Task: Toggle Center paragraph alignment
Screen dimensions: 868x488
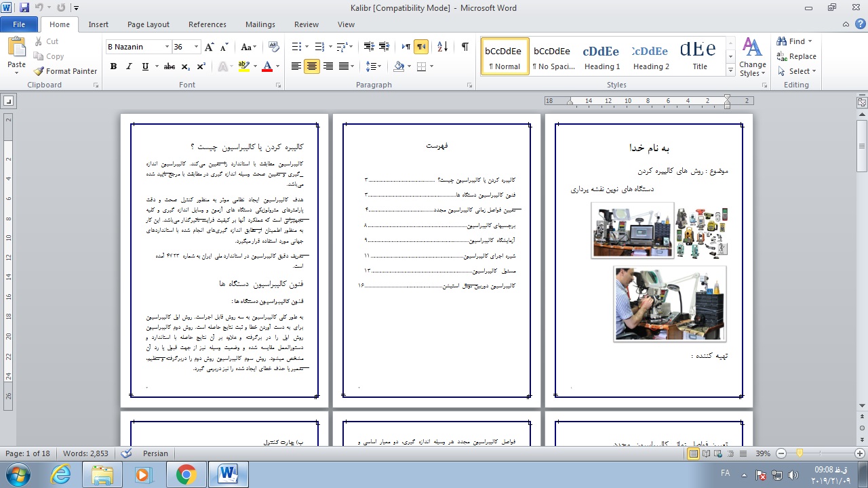Action: pos(312,66)
